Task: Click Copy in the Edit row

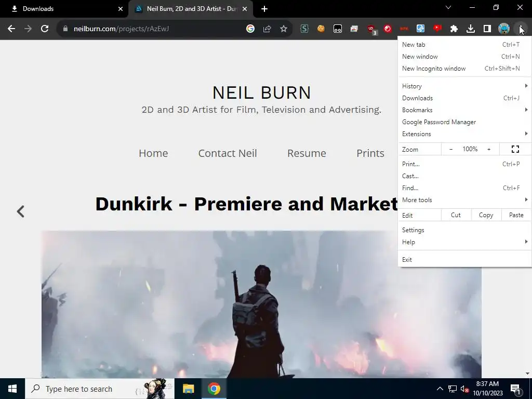Action: (486, 215)
